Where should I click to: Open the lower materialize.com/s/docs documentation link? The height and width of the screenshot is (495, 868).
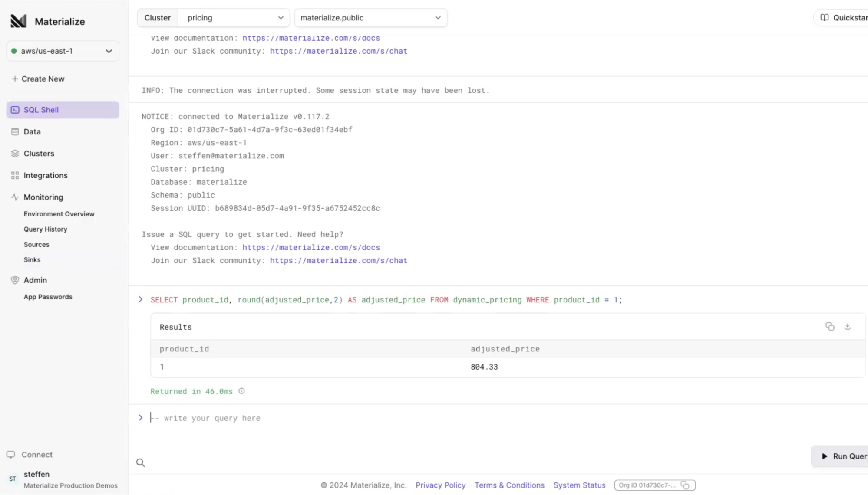coord(311,247)
